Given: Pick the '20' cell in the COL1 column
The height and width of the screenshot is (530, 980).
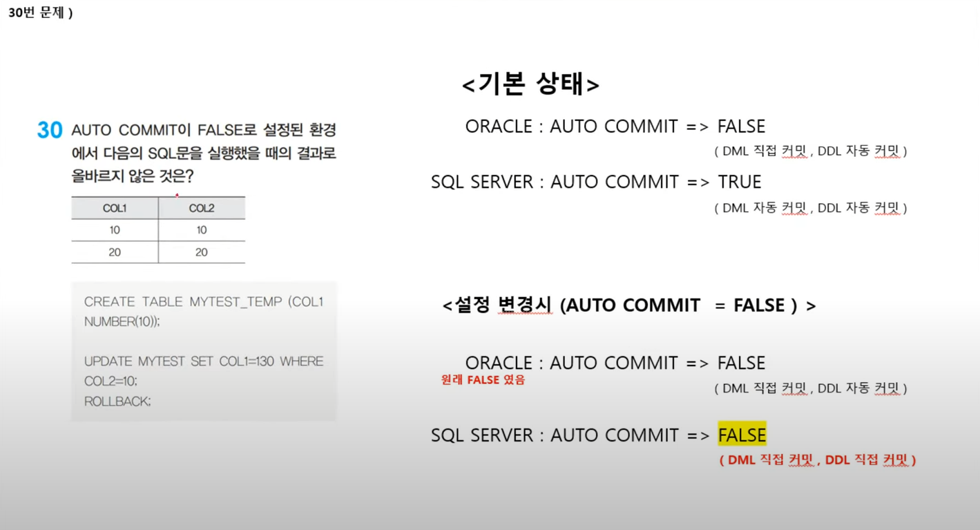Looking at the screenshot, I should [x=115, y=252].
